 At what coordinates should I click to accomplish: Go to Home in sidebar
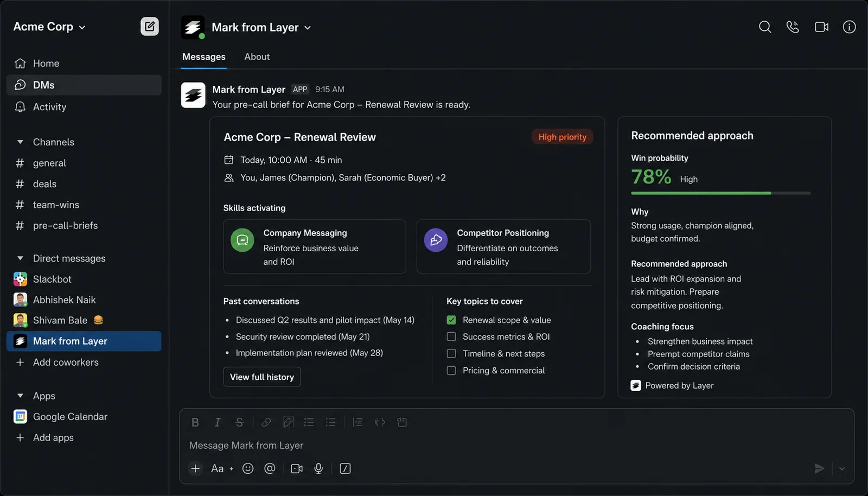click(x=84, y=63)
